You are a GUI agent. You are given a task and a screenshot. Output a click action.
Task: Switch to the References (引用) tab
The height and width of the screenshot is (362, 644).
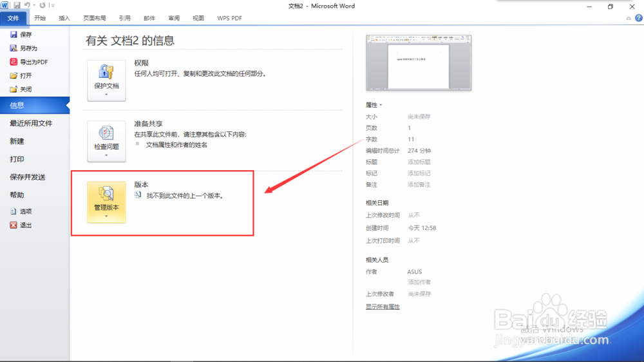pos(125,18)
